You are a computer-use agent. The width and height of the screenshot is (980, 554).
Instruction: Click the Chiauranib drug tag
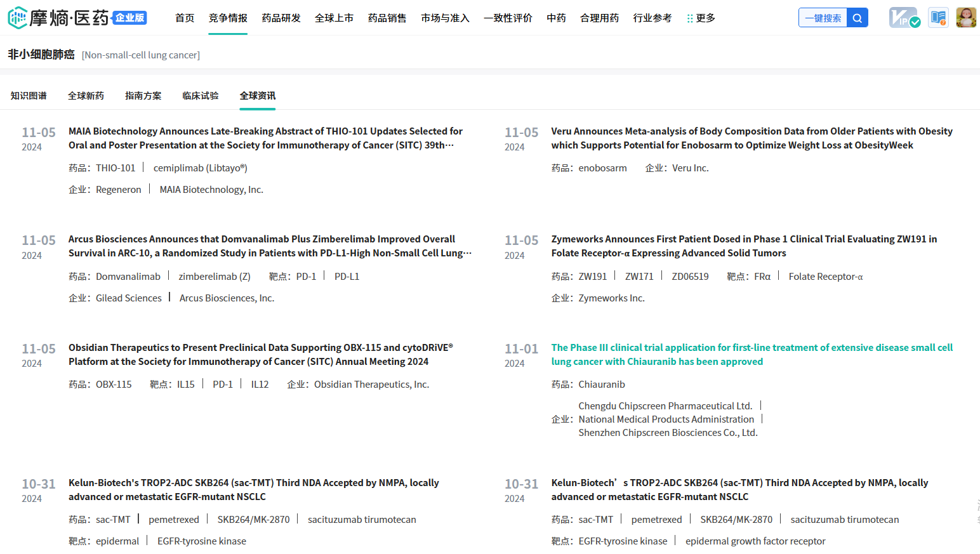coord(602,385)
